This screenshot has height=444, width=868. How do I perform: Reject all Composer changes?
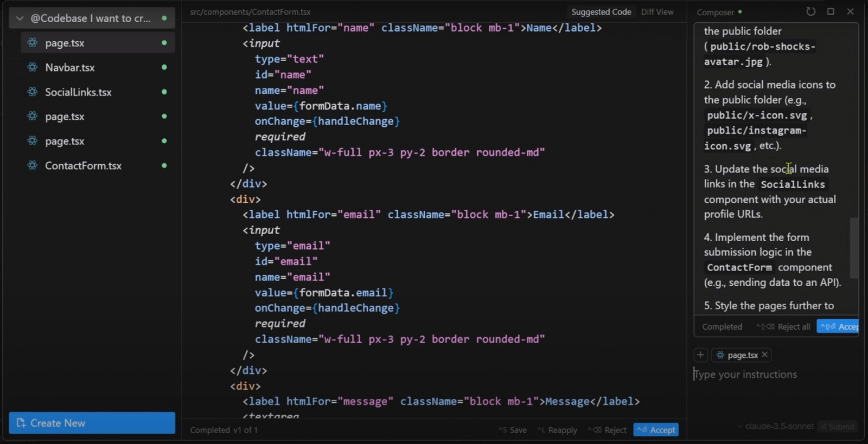pyautogui.click(x=783, y=326)
